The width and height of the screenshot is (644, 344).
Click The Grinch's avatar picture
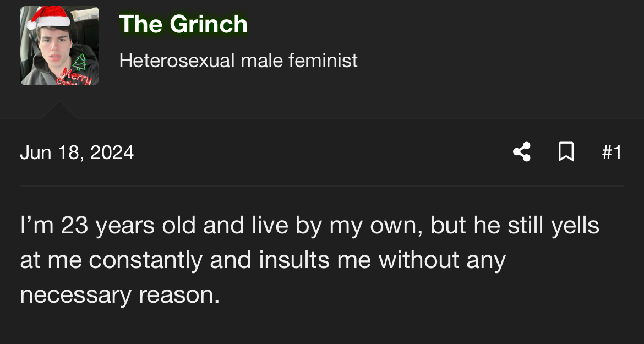59,46
